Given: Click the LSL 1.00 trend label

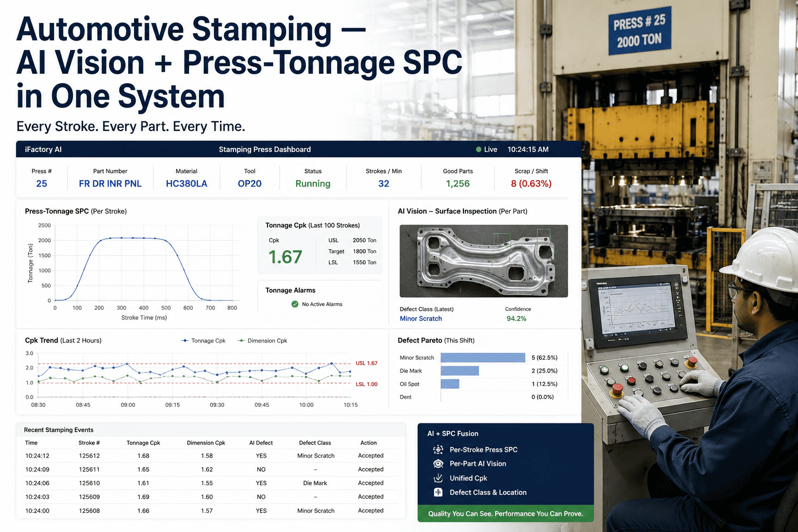Looking at the screenshot, I should pos(366,384).
